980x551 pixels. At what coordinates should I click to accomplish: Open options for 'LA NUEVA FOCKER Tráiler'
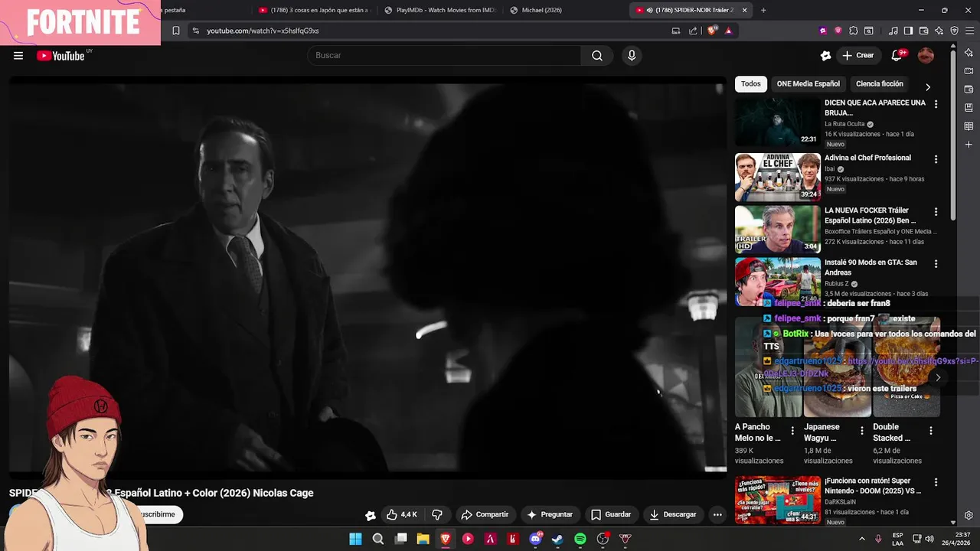936,211
